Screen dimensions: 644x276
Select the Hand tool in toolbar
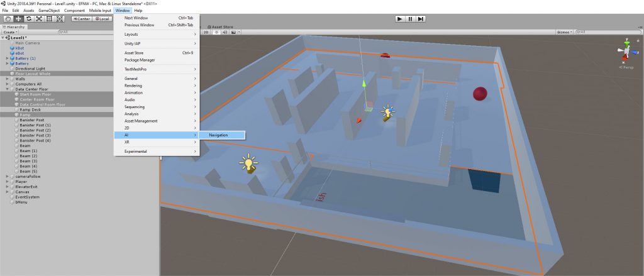coord(8,19)
